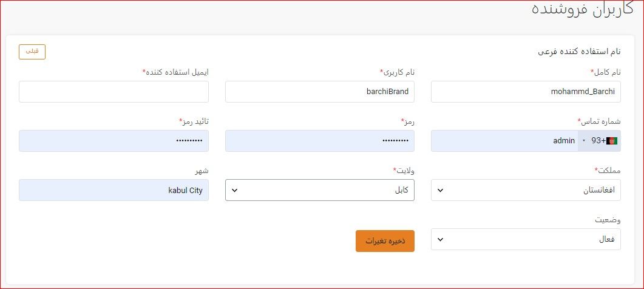The image size is (644, 289).
Task: Click the phone number input containing admin
Action: point(504,141)
